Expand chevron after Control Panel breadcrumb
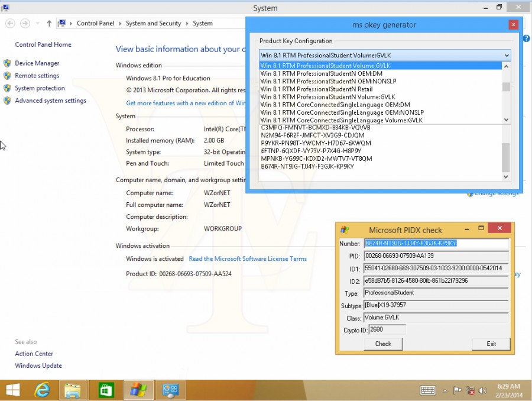Viewport: 532px width, 401px height. tap(120, 24)
